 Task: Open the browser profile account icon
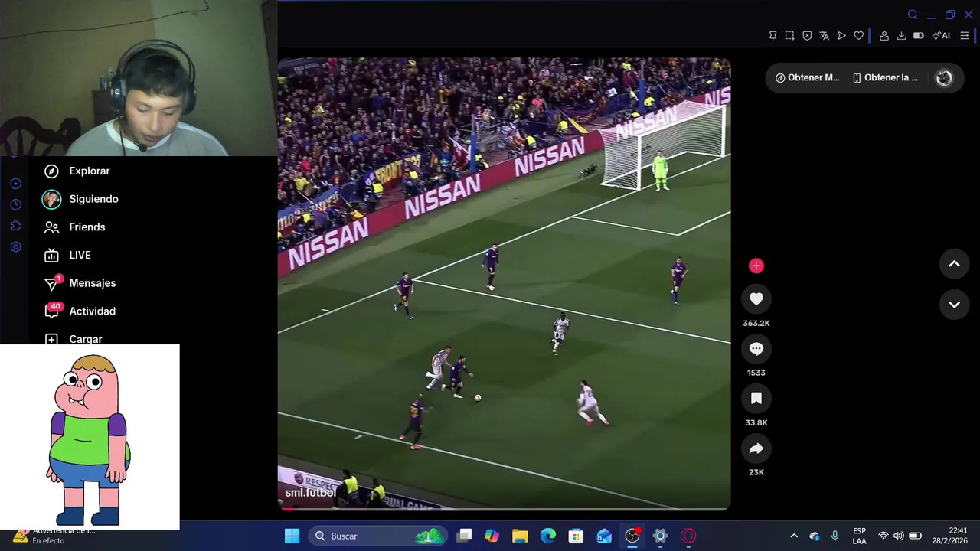pos(884,36)
